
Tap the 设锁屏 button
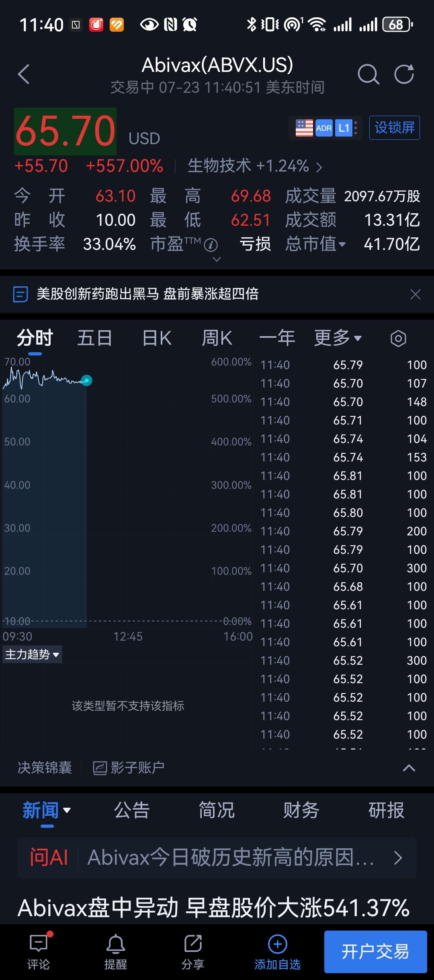(x=395, y=128)
